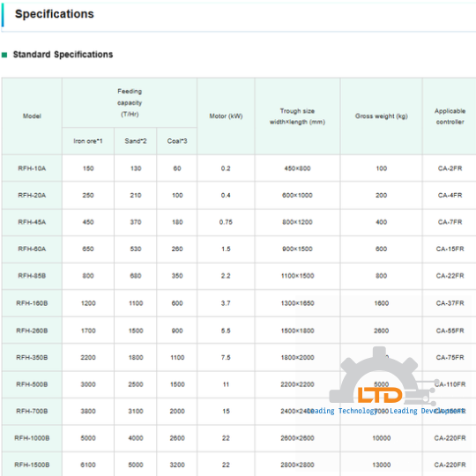Click trough size 900×1500

pos(297,249)
